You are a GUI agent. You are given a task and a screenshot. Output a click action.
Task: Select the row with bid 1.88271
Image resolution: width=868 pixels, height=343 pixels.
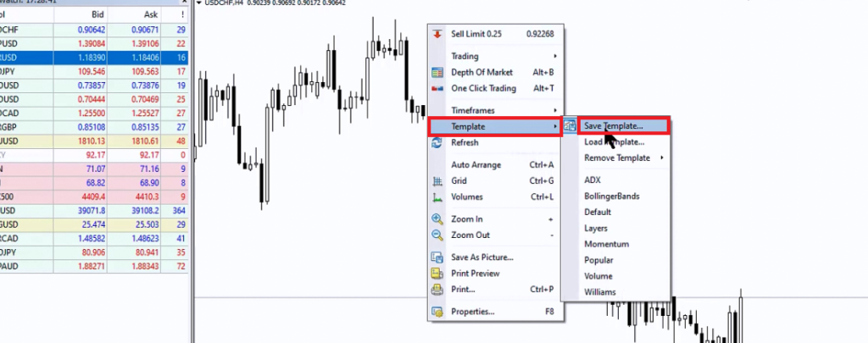pyautogui.click(x=94, y=266)
